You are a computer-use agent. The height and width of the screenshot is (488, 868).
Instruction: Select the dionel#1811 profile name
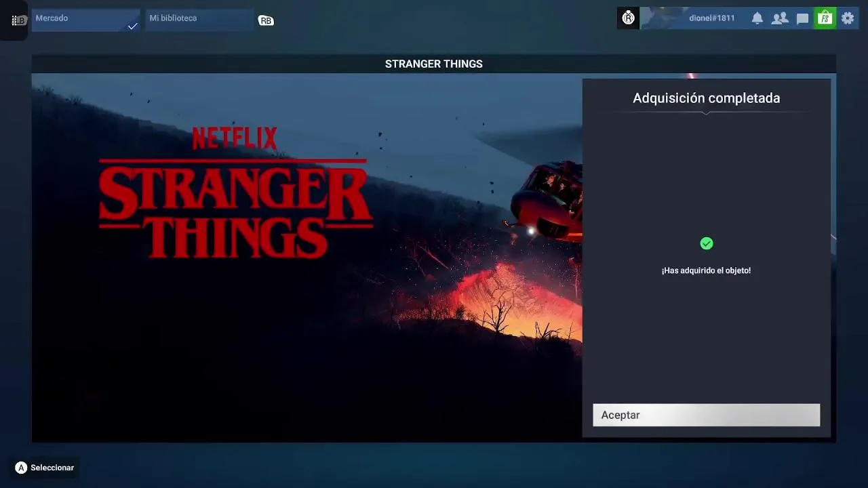pyautogui.click(x=711, y=18)
